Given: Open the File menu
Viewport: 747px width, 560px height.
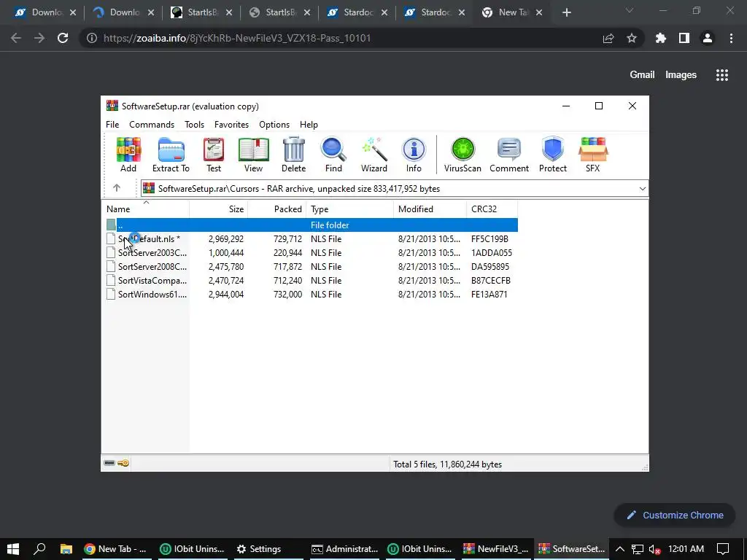Looking at the screenshot, I should (112, 124).
